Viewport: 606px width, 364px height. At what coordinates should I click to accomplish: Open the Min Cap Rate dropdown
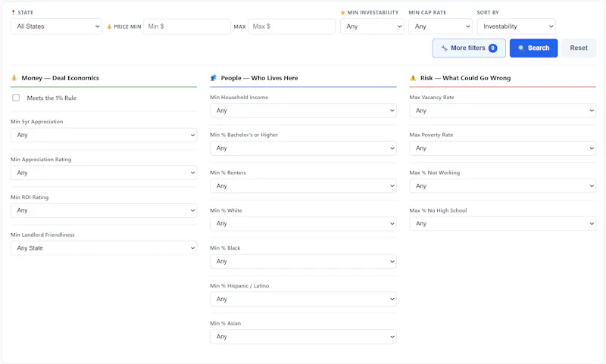coord(441,26)
